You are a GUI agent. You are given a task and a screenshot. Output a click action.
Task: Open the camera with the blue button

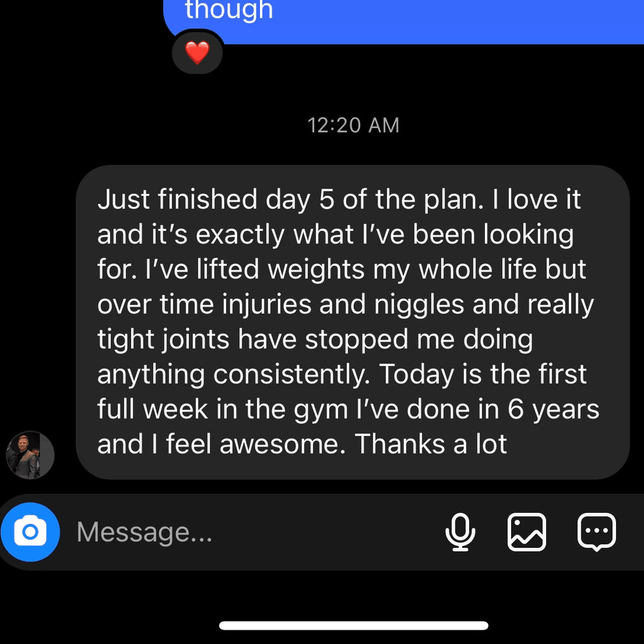click(30, 532)
